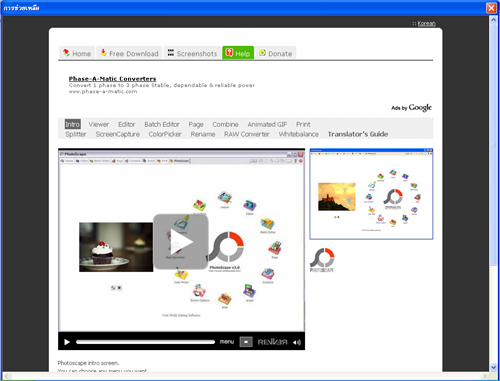Open the Help tab with question icon
This screenshot has height=381, width=500.
(238, 53)
